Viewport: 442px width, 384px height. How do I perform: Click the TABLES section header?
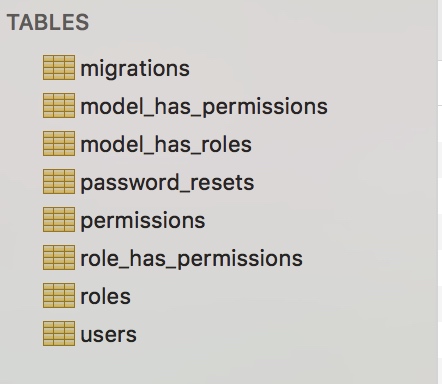(x=48, y=23)
